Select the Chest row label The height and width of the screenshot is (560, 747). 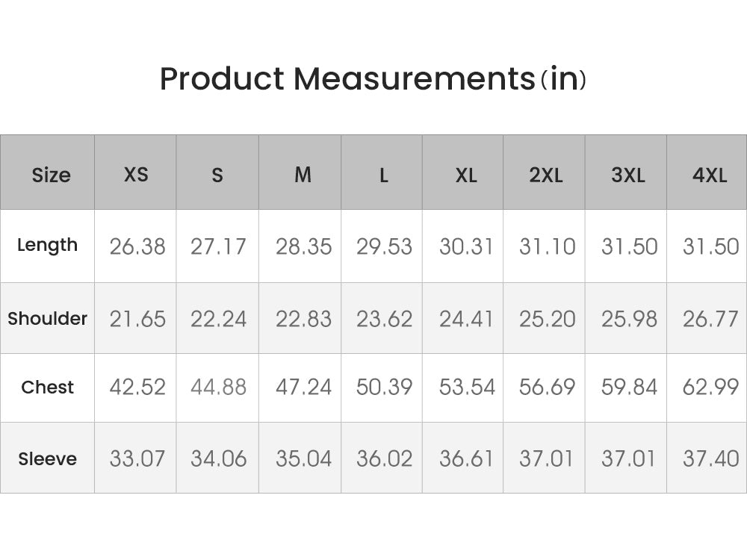(47, 387)
